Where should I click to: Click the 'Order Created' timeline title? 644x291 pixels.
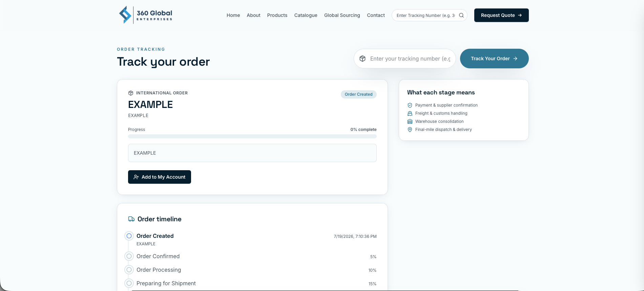coord(155,236)
